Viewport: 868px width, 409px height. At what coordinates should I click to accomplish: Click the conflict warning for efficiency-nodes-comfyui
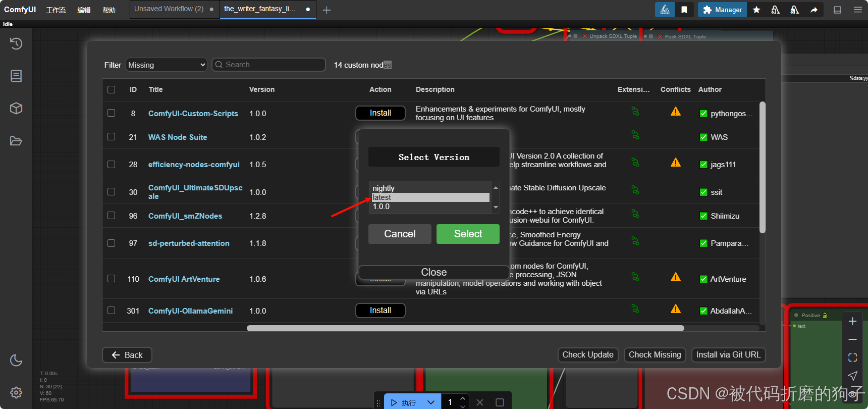676,163
